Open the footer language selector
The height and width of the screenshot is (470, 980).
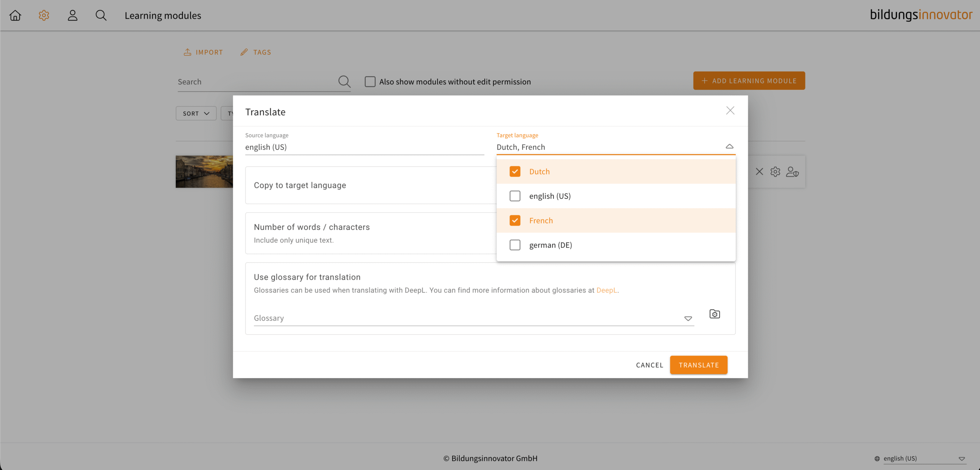[919, 459]
